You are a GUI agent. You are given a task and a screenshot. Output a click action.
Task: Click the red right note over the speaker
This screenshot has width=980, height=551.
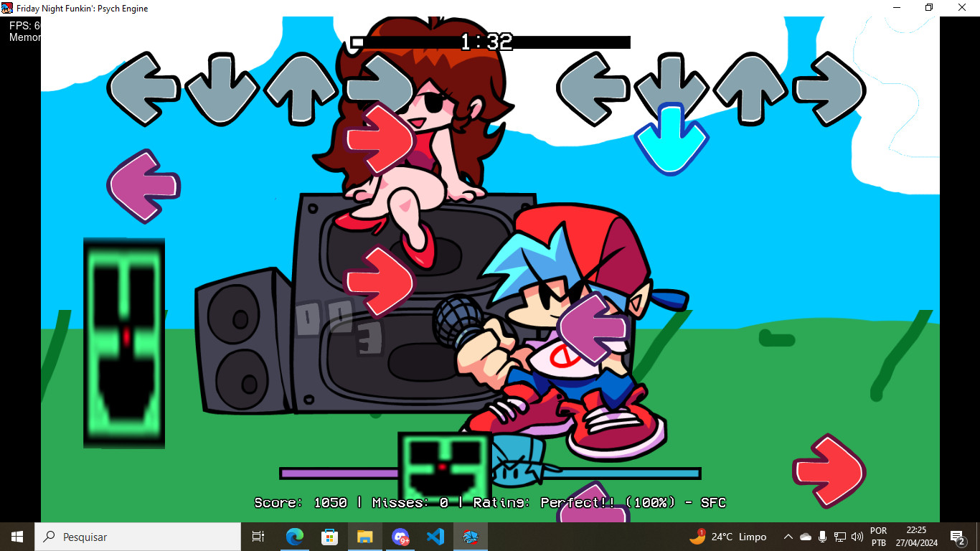(x=380, y=281)
